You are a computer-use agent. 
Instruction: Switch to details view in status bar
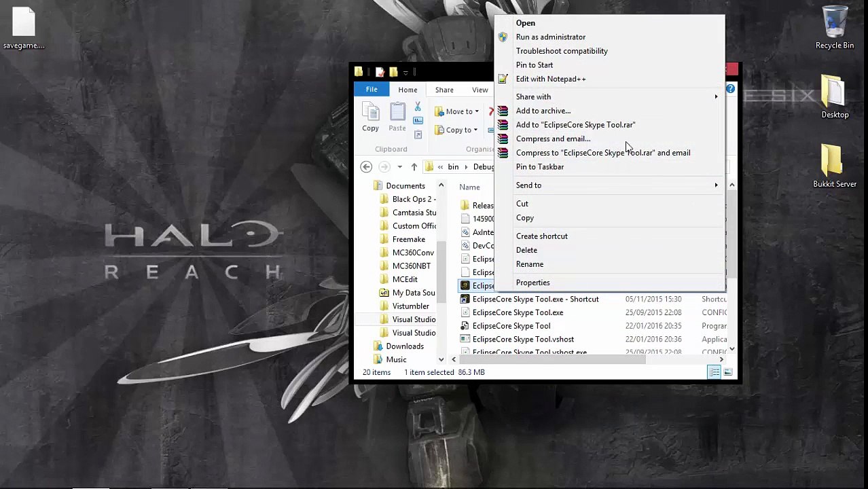tap(714, 372)
